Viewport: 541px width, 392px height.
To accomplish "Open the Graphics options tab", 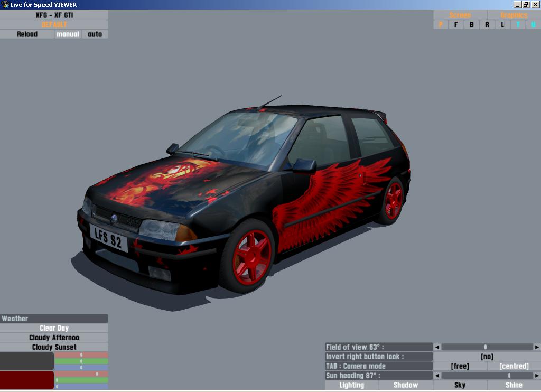I will (514, 15).
